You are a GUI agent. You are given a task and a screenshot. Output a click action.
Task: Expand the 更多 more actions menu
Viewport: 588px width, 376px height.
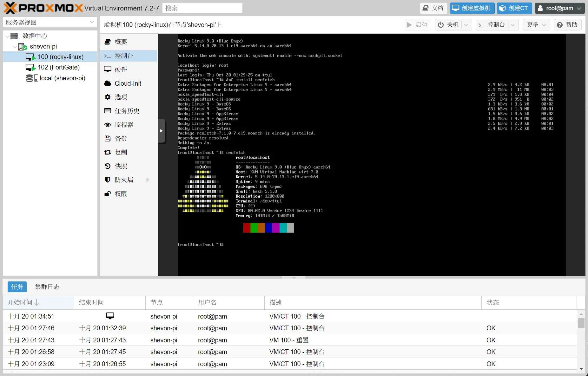click(536, 25)
